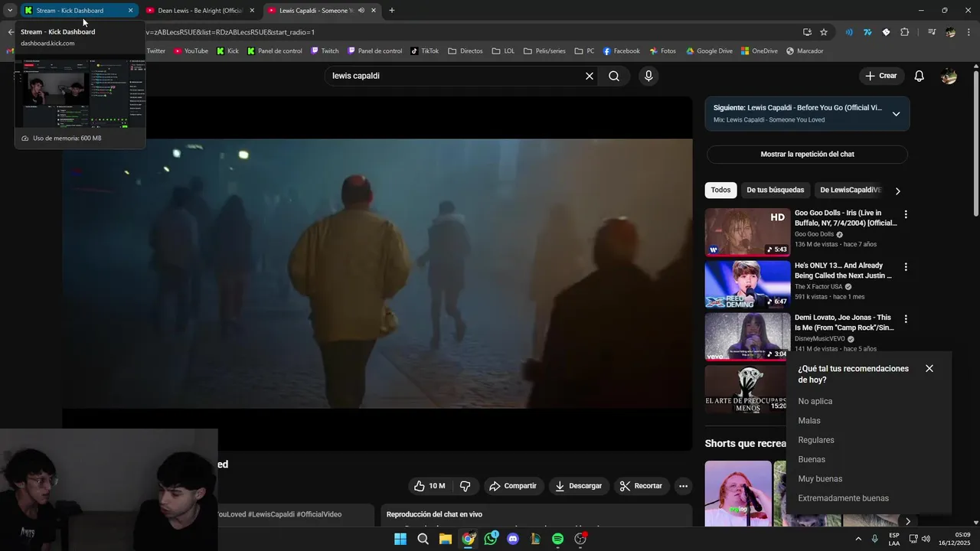Image resolution: width=980 pixels, height=551 pixels.
Task: Open the Twitter bookmark
Action: [155, 51]
